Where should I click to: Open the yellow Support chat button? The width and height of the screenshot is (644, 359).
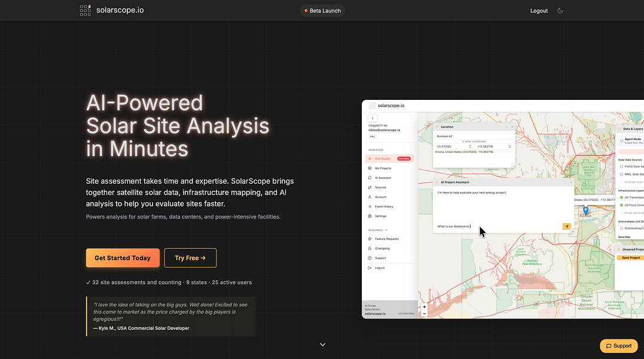[619, 346]
